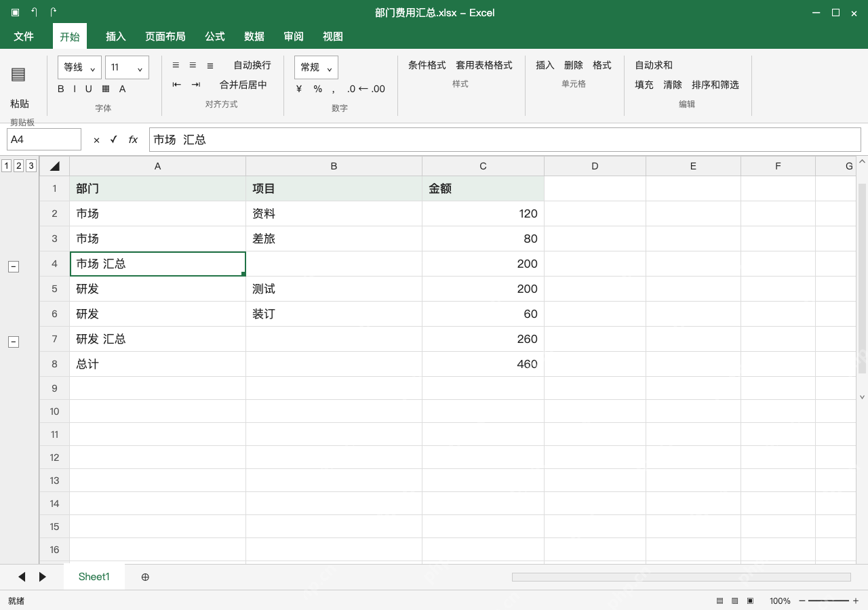Viewport: 868px width, 610px height.
Task: Undo the last action
Action: tap(34, 12)
